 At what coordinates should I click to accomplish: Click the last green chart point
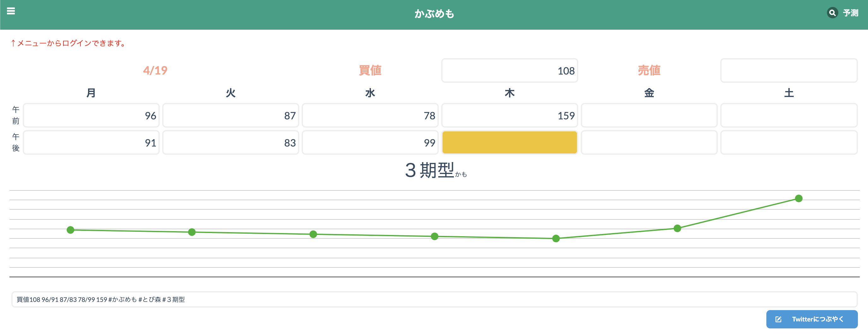tap(798, 199)
